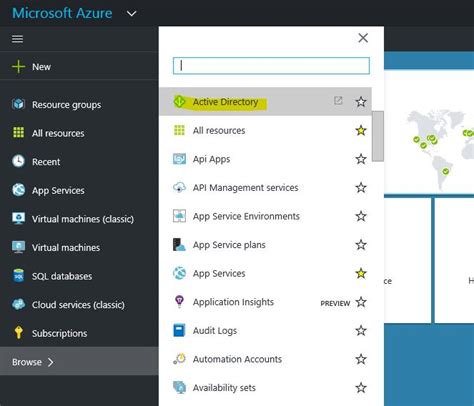Open Subscriptions from sidebar

click(59, 333)
